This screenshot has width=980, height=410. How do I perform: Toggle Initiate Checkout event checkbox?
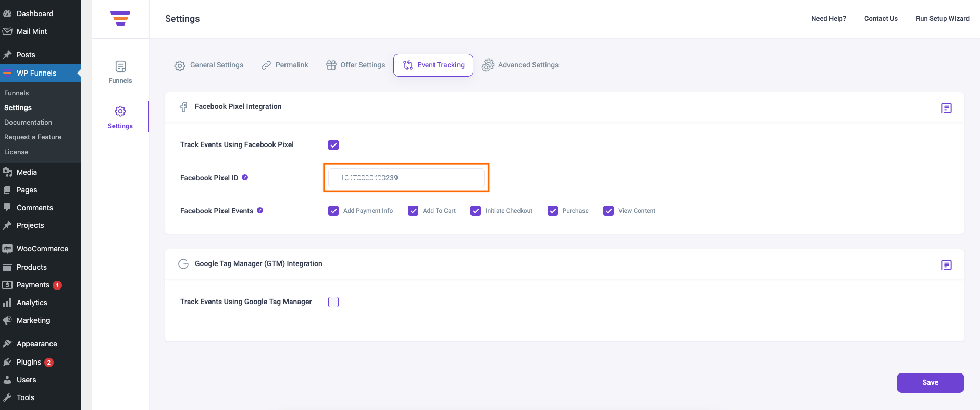(476, 211)
